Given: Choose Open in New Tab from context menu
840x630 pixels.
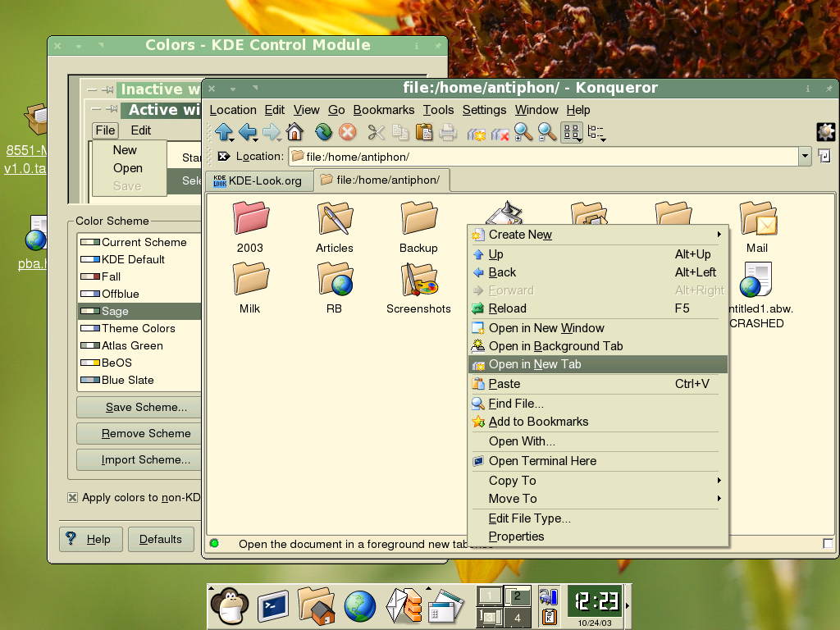Looking at the screenshot, I should coord(598,364).
